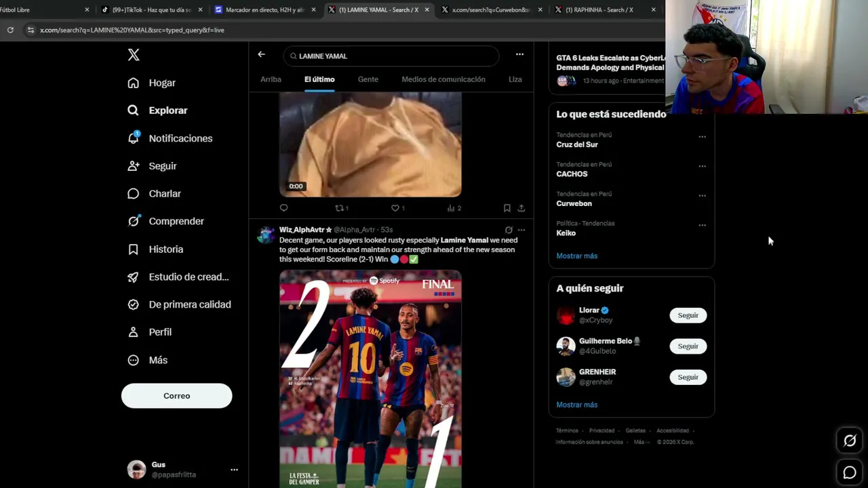868x488 pixels.
Task: Click the LAMINE YAMAL search field
Action: [x=391, y=56]
